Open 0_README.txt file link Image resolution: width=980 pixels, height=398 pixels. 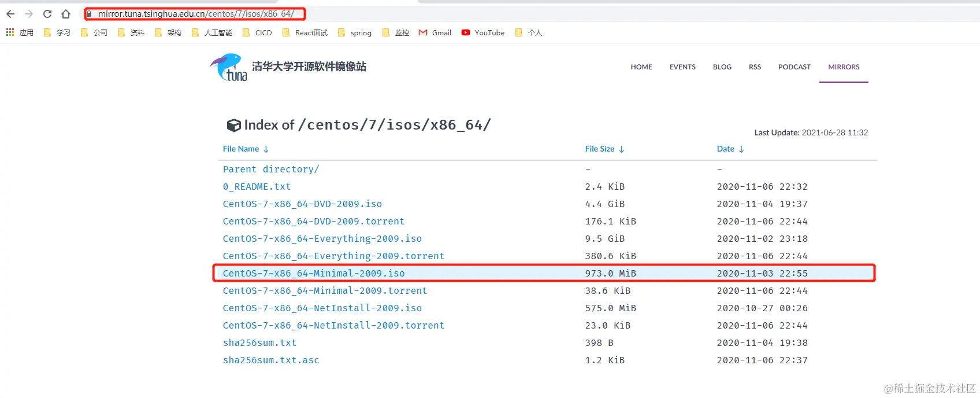(257, 187)
